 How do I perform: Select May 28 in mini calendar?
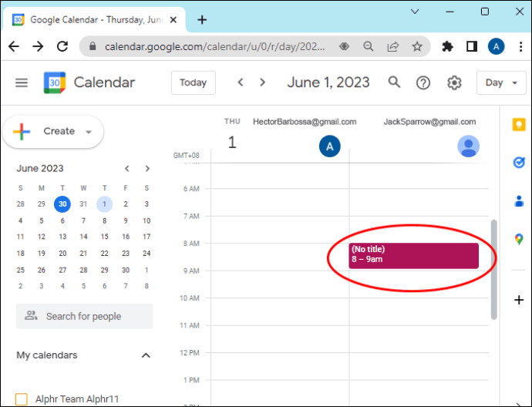(20, 203)
